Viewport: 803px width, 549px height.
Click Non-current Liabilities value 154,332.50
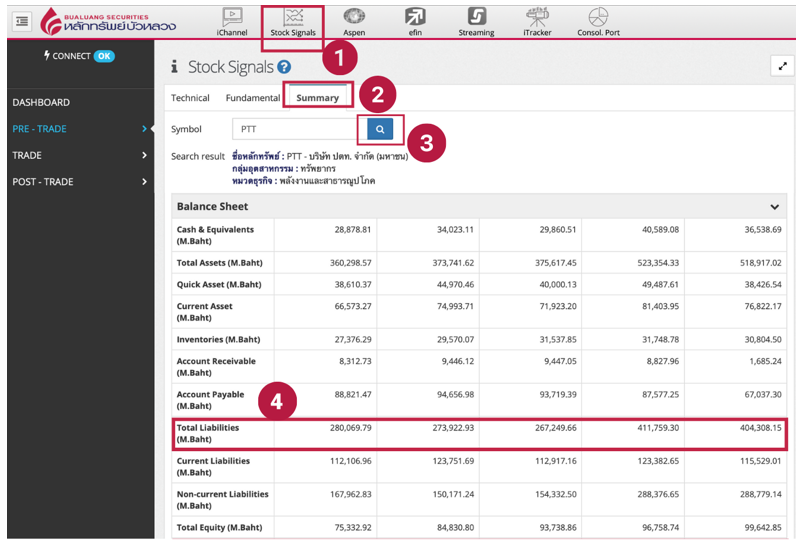pos(556,494)
